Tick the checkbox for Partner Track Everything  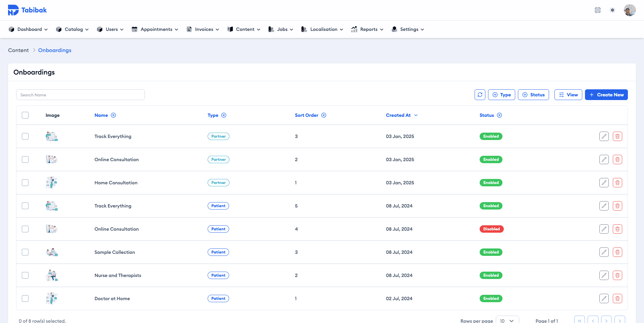tap(25, 136)
